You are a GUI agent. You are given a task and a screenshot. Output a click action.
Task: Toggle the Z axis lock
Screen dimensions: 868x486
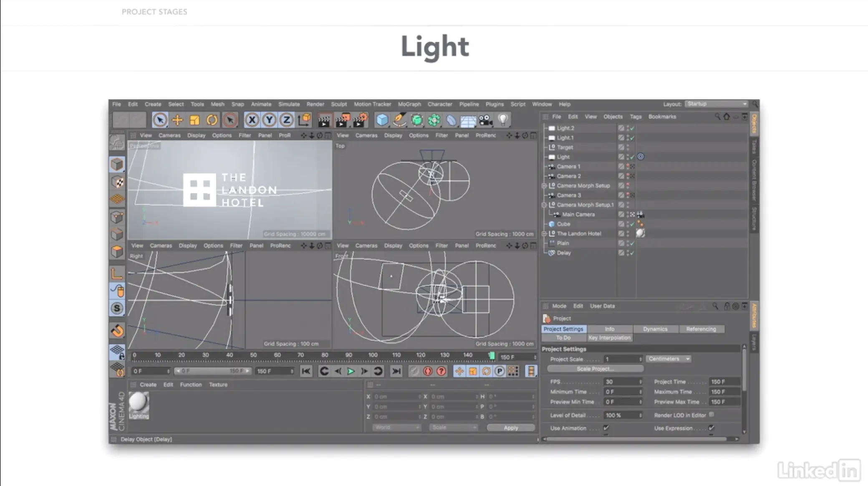[x=287, y=120]
